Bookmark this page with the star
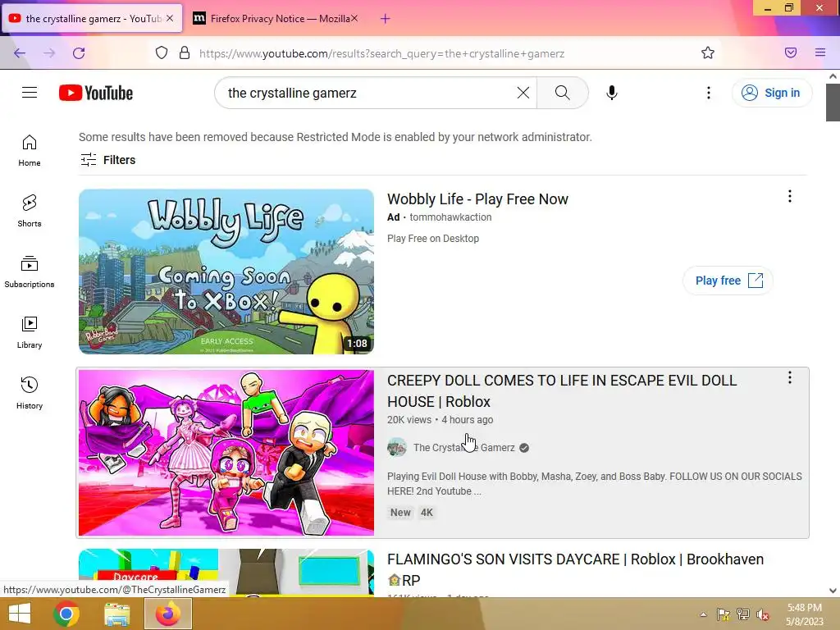Viewport: 840px width, 630px height. click(708, 52)
